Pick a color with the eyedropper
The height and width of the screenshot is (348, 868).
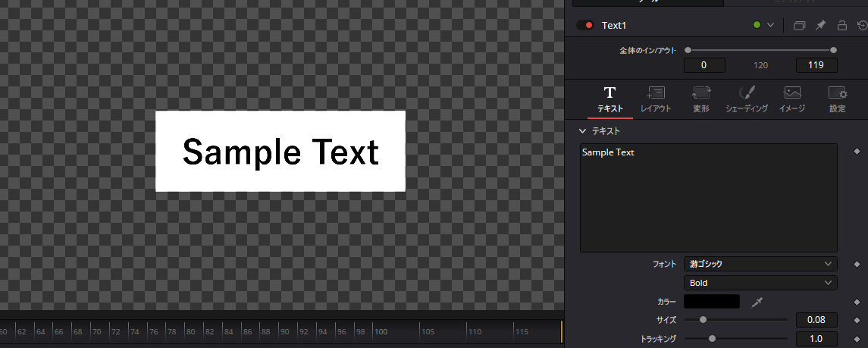pyautogui.click(x=757, y=302)
